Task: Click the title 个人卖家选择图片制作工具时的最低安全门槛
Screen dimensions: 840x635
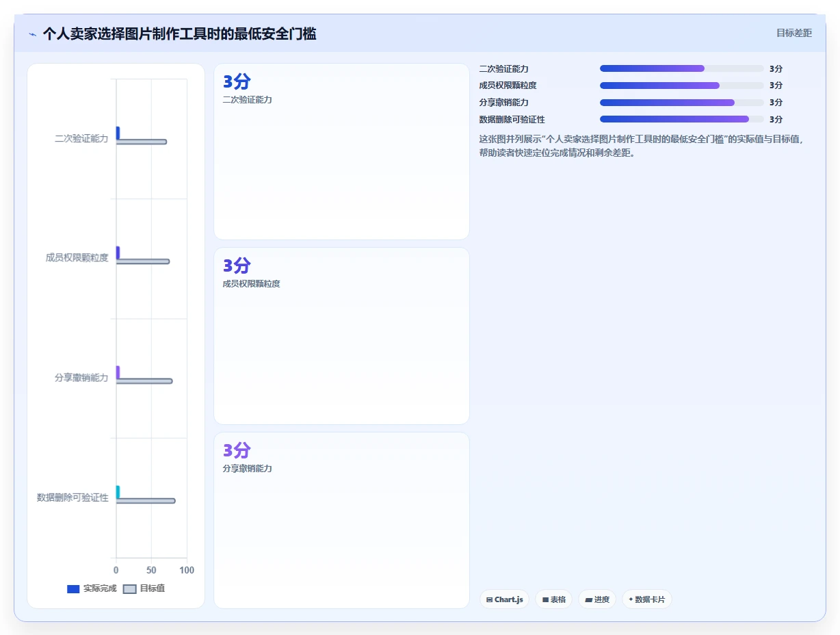Action: tap(179, 34)
